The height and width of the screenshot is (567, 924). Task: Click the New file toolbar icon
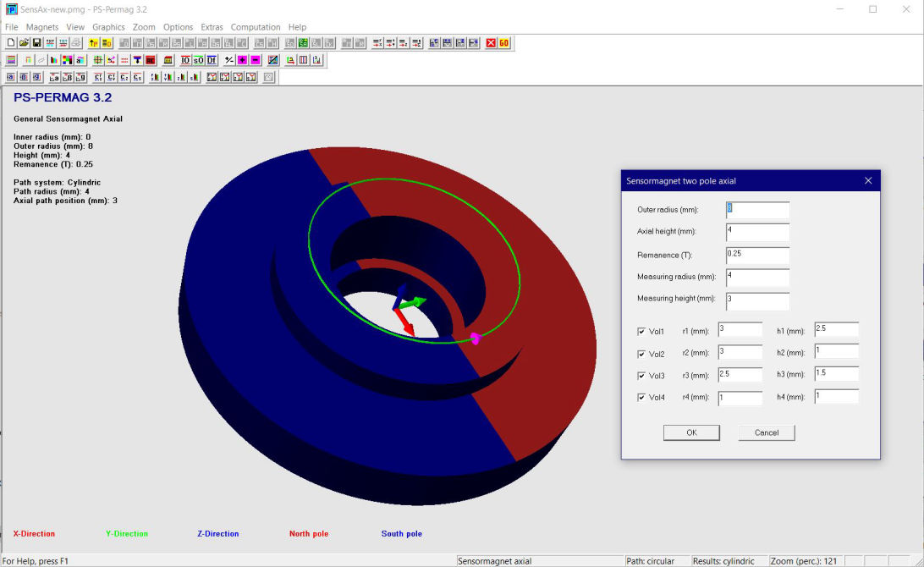tap(11, 43)
